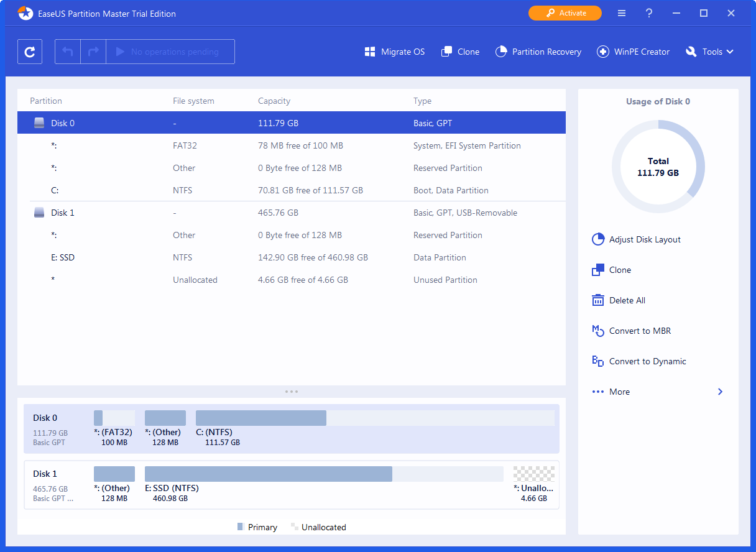Screen dimensions: 756x552
Task: Click the More three dots icon
Action: (x=598, y=392)
